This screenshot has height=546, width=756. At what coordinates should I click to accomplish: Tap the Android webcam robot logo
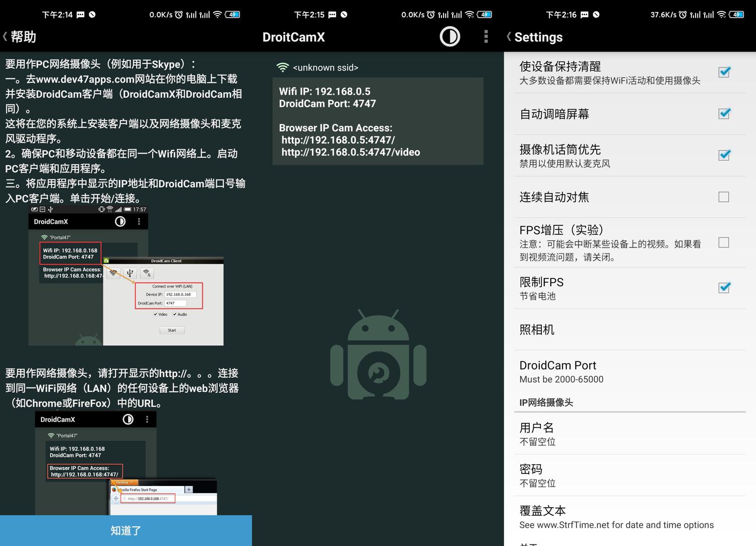pyautogui.click(x=378, y=355)
